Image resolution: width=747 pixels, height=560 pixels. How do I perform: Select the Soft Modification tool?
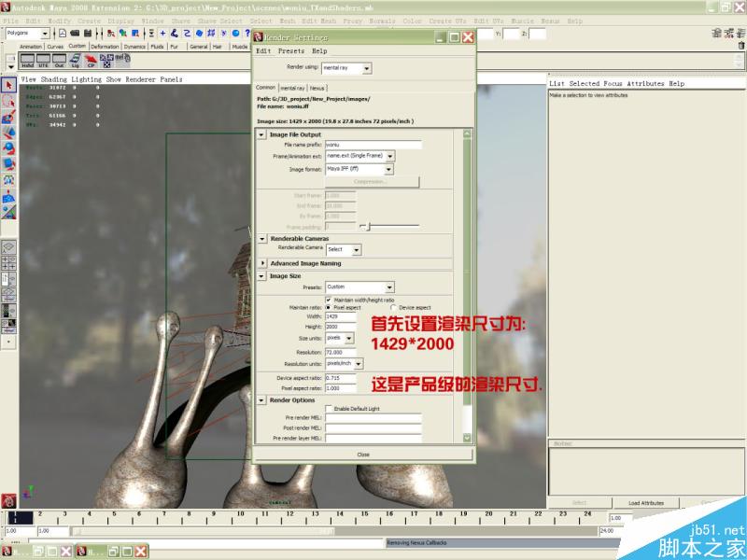pyautogui.click(x=8, y=196)
